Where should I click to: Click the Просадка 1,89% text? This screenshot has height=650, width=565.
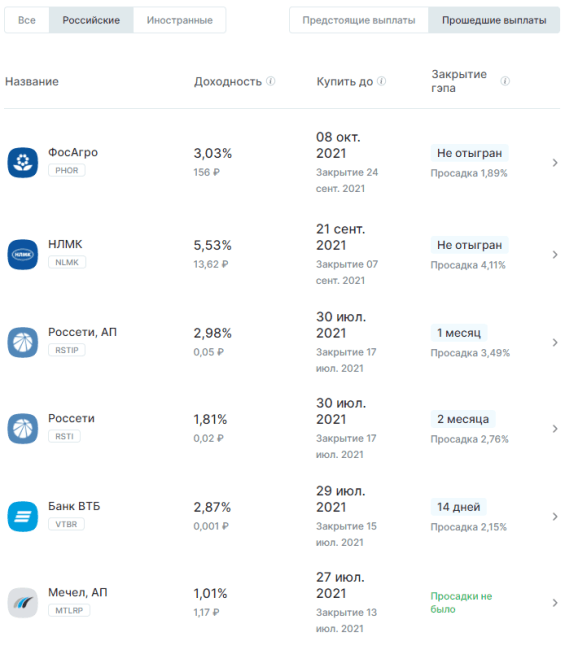tap(469, 173)
